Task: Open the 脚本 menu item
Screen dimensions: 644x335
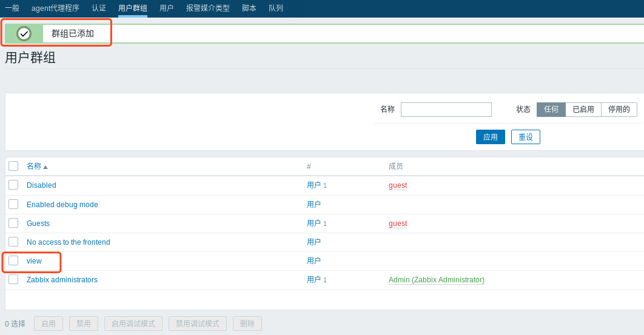Action: point(249,8)
